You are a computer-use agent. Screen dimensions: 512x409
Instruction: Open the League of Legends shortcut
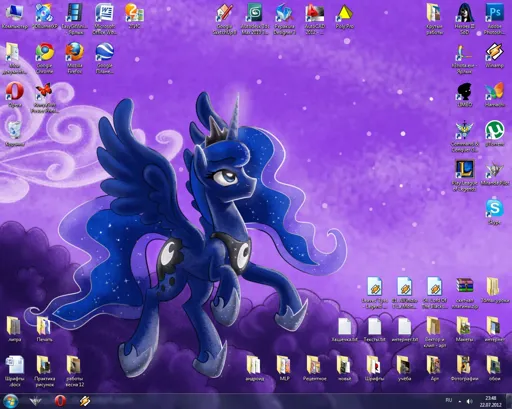click(465, 176)
